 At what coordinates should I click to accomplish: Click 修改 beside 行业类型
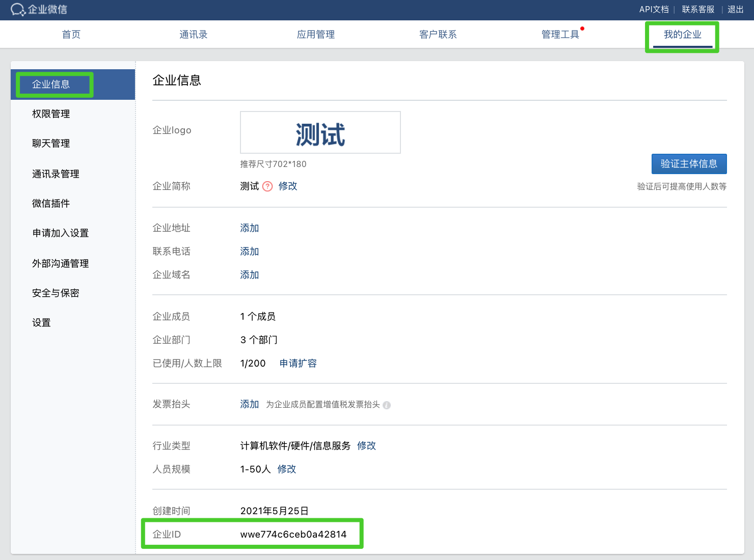click(366, 446)
